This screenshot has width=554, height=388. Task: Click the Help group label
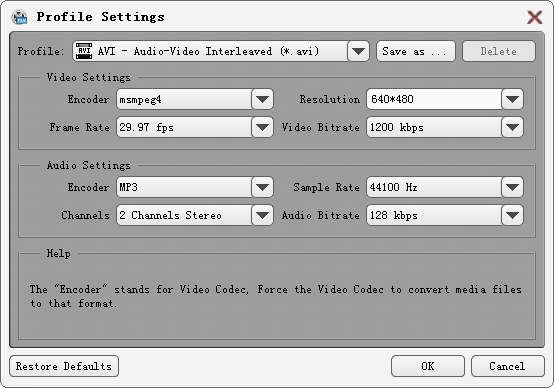pos(59,253)
